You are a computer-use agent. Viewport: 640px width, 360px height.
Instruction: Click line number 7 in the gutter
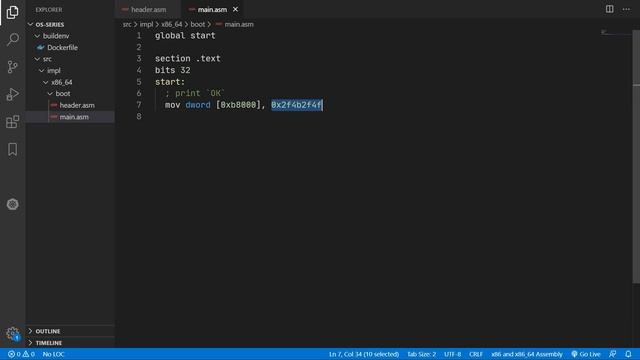(x=139, y=105)
